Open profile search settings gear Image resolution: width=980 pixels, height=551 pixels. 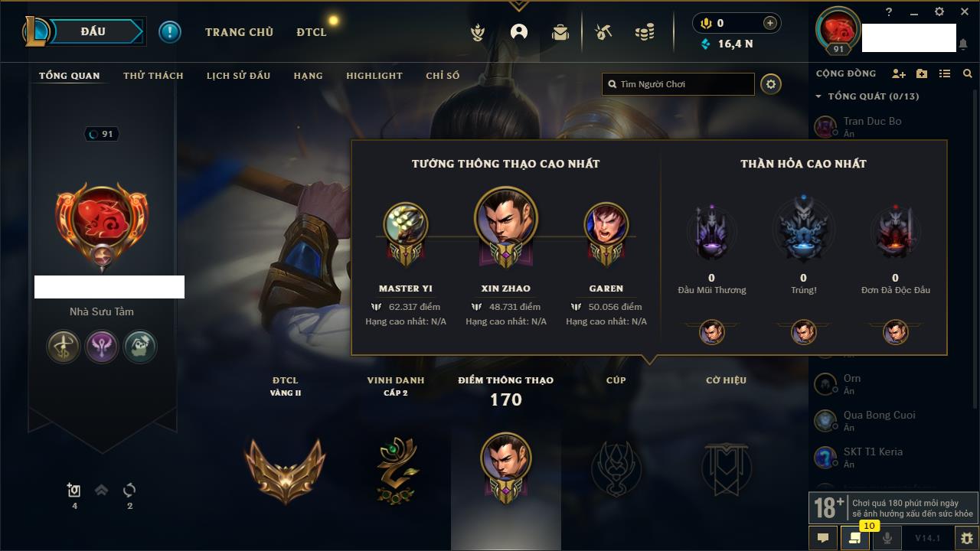click(x=771, y=84)
